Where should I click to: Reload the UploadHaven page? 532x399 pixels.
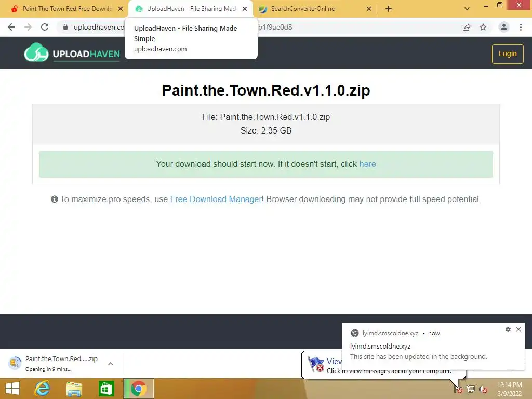(x=45, y=27)
